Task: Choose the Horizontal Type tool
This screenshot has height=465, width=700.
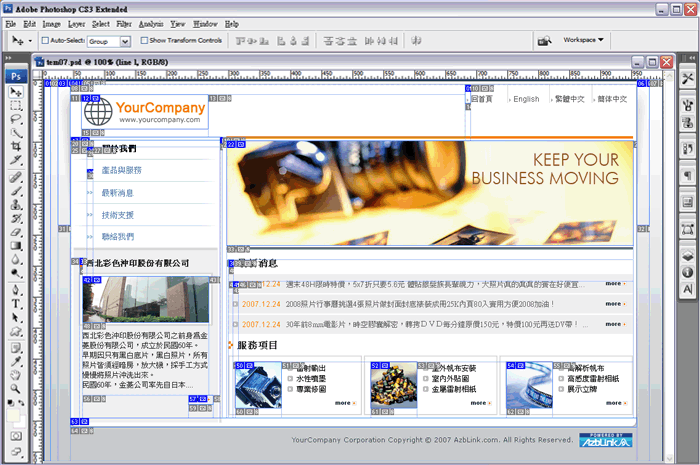Action: [x=16, y=303]
